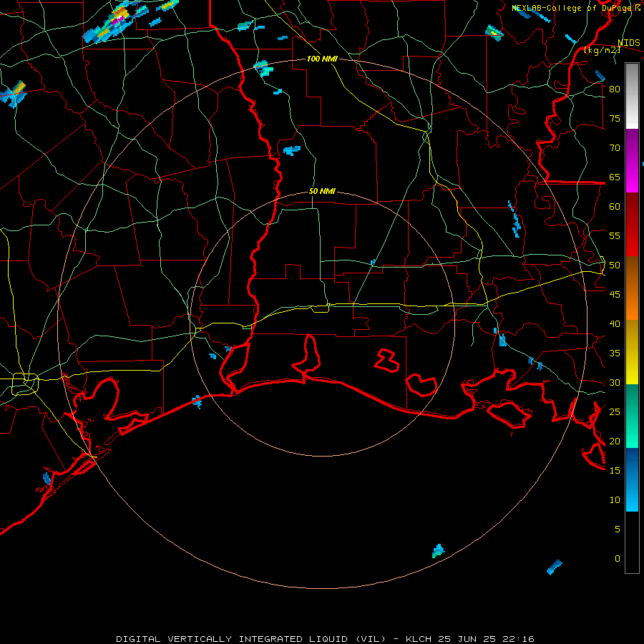Viewport: 644px width, 644px height.
Task: Select the white-gray band of the VIL scale
Action: pos(632,96)
